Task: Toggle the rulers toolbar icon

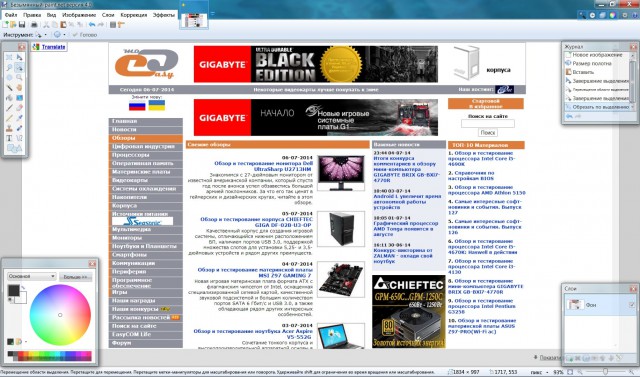Action: 121,25
